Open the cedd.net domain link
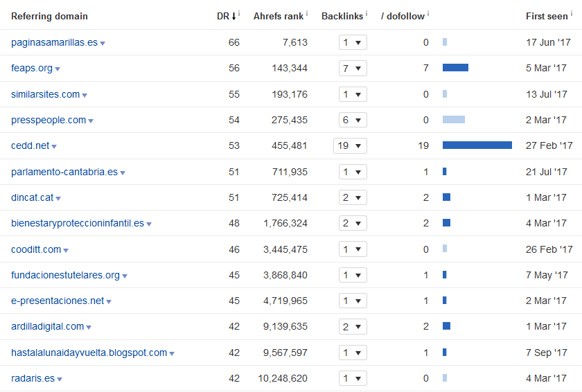The height and width of the screenshot is (392, 582). 30,145
